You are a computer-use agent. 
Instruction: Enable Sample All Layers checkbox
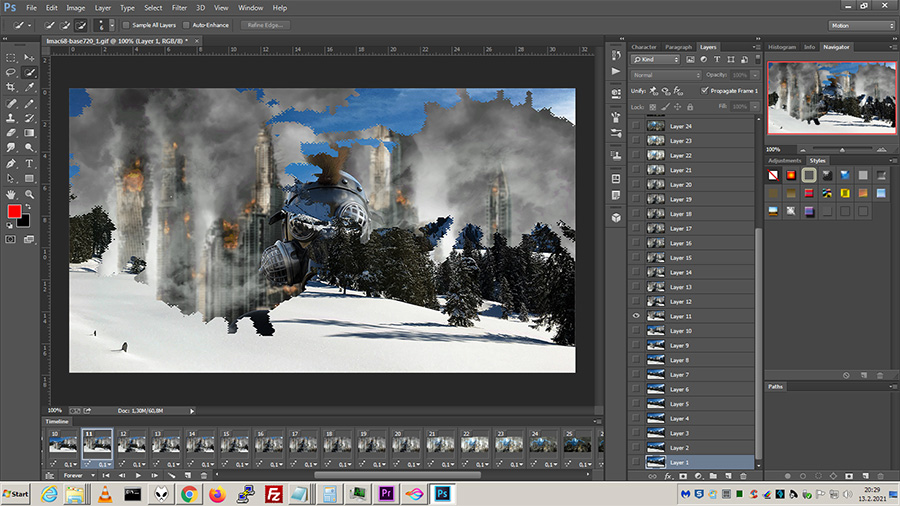[x=126, y=25]
